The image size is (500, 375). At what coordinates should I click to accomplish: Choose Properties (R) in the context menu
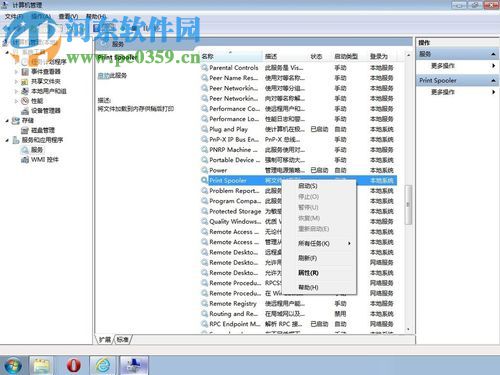coord(308,273)
